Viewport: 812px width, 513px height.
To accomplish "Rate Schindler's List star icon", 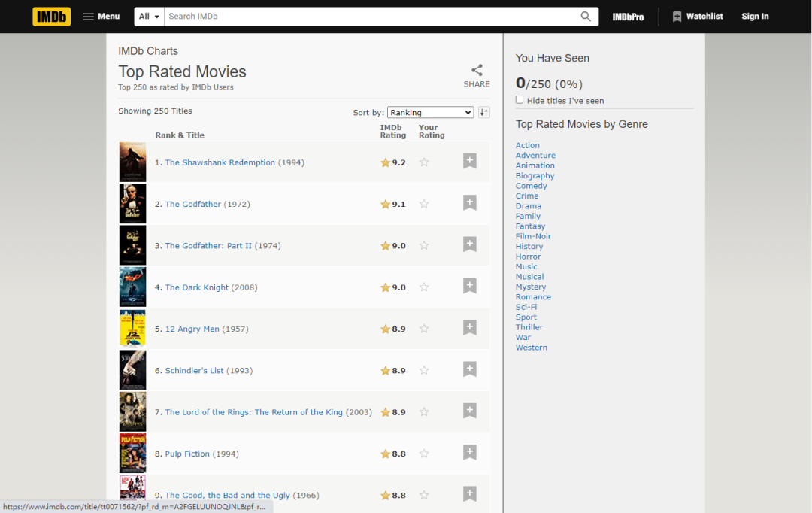I will (424, 371).
